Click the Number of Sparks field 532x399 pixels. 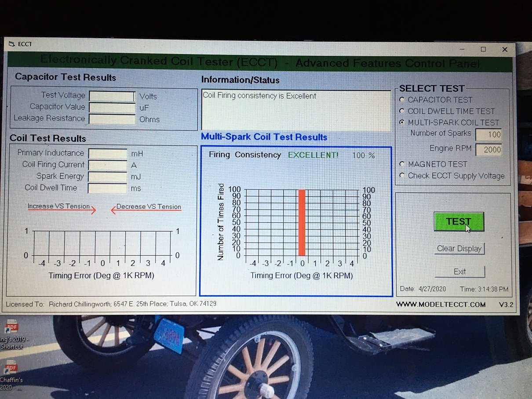coord(488,134)
